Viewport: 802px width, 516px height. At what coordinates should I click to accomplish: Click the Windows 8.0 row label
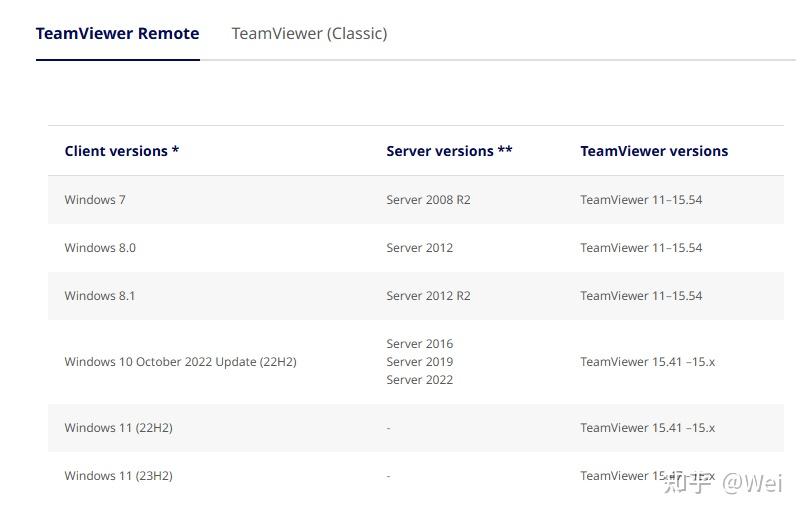pyautogui.click(x=100, y=248)
